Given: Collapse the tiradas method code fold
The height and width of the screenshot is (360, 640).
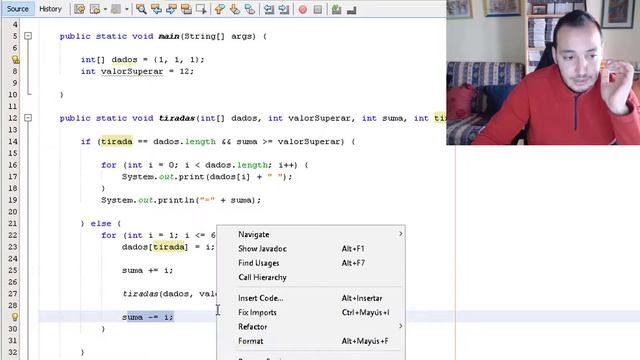Looking at the screenshot, I should 28,118.
